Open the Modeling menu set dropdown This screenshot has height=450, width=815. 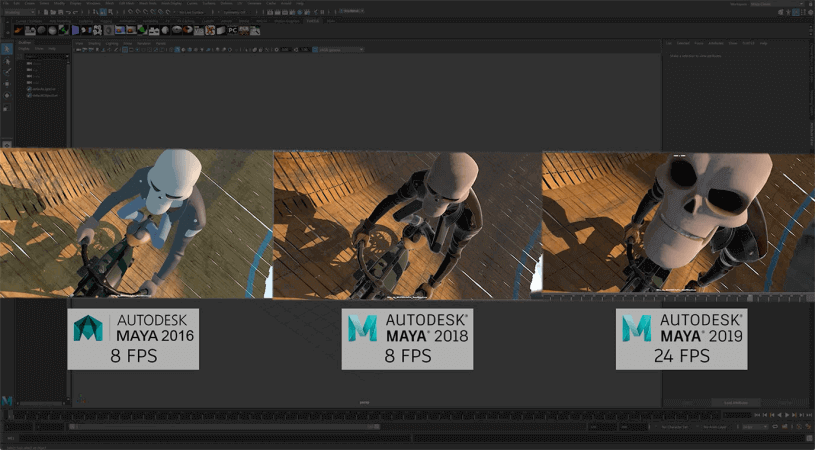(x=19, y=12)
